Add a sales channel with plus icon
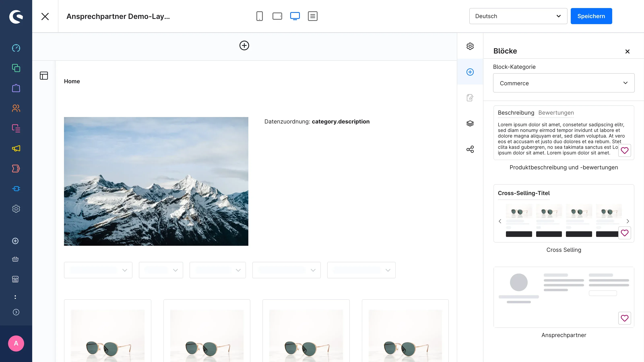Viewport: 644px width, 362px height. coord(15,241)
